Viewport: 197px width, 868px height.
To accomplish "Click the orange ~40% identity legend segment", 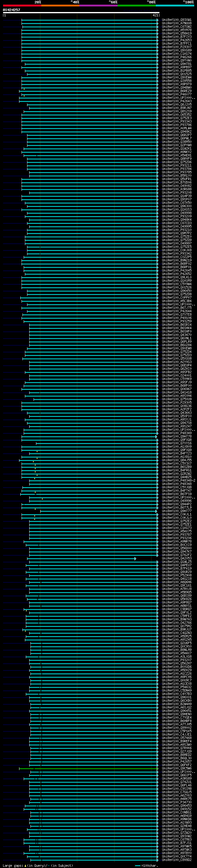I will pos(60,6).
